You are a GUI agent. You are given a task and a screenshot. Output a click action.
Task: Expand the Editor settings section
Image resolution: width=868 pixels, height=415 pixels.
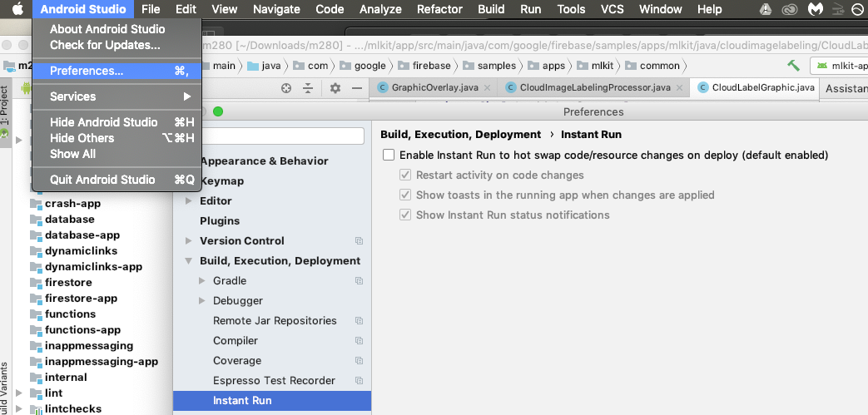click(x=189, y=201)
